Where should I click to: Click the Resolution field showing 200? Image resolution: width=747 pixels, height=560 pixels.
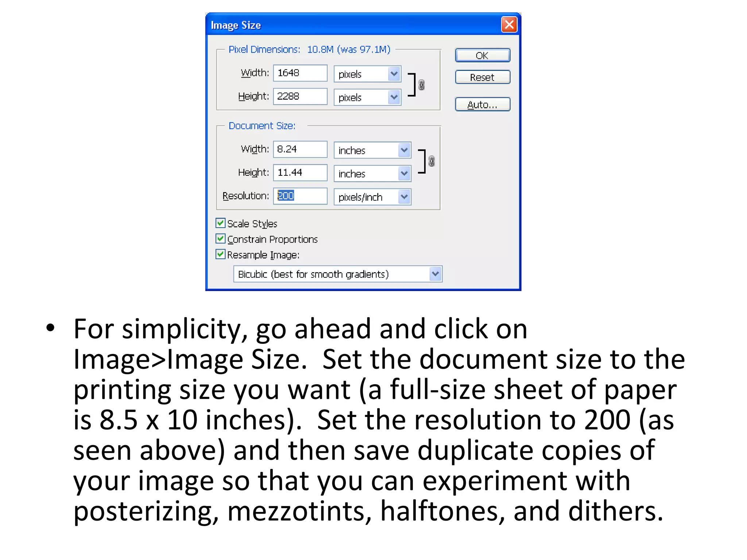300,196
